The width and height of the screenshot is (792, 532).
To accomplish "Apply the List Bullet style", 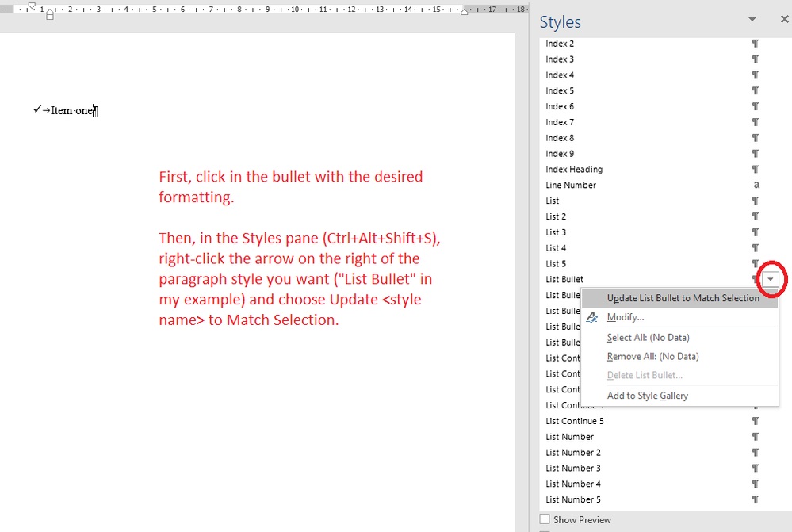I will [564, 279].
